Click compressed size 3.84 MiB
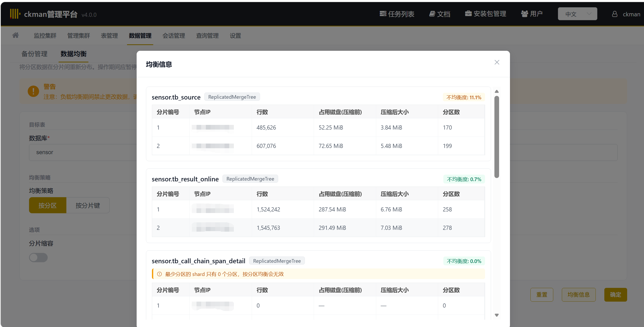This screenshot has height=327, width=644. (391, 127)
